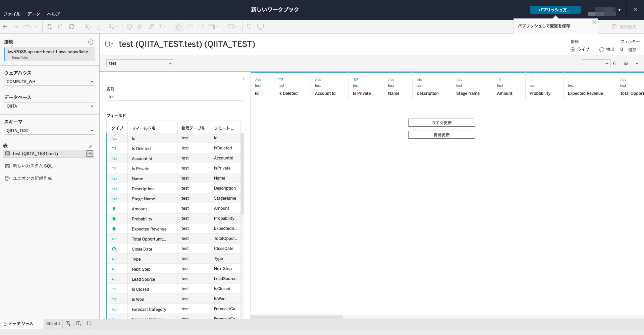
Task: Click the パブリッシュ方 publish button
Action: pyautogui.click(x=555, y=10)
